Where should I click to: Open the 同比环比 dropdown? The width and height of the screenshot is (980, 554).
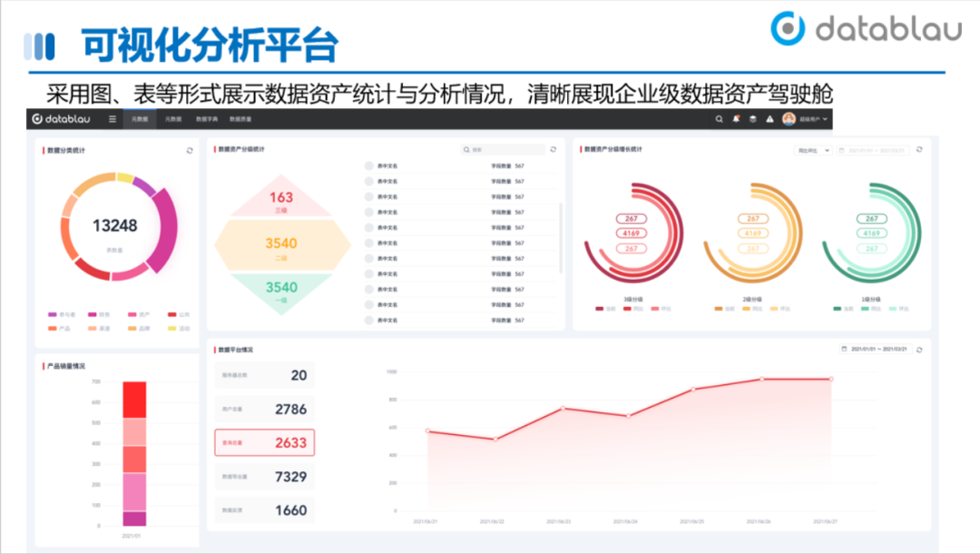812,150
